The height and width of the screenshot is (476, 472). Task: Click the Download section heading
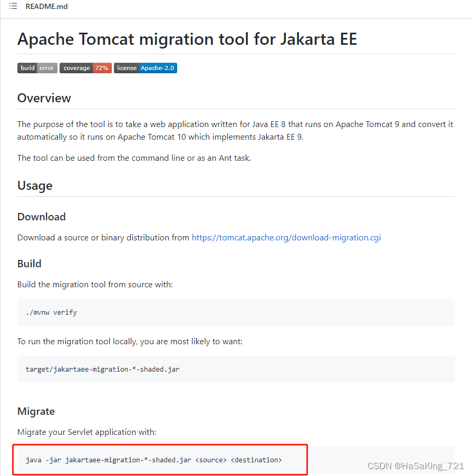tap(41, 217)
